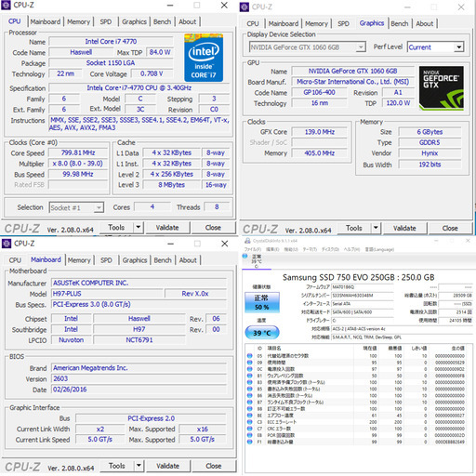The width and height of the screenshot is (476, 476).
Task: Click the 'H97-PLUS' model value
Action: [107, 294]
